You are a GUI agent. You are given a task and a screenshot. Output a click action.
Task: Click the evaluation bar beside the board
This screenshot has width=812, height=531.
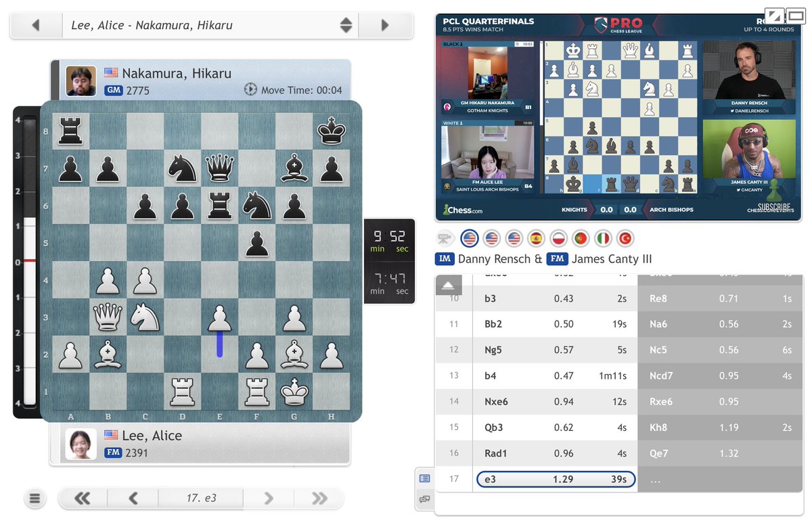click(29, 262)
